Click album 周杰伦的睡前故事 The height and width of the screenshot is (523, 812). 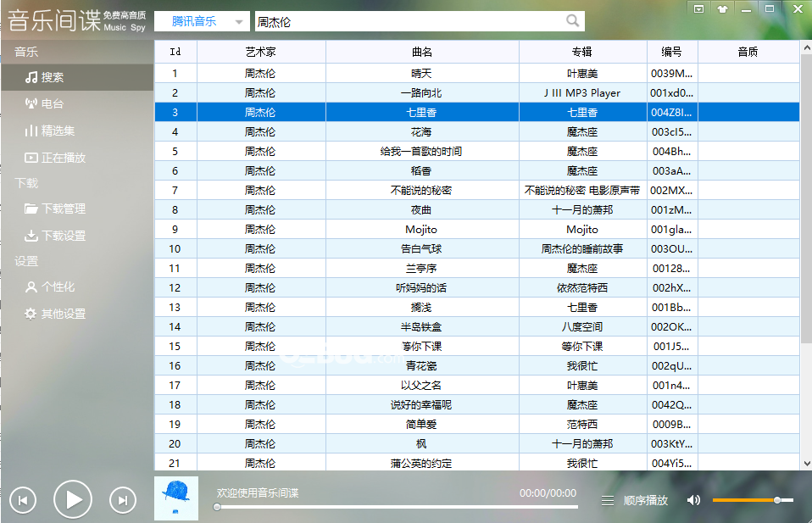click(582, 249)
